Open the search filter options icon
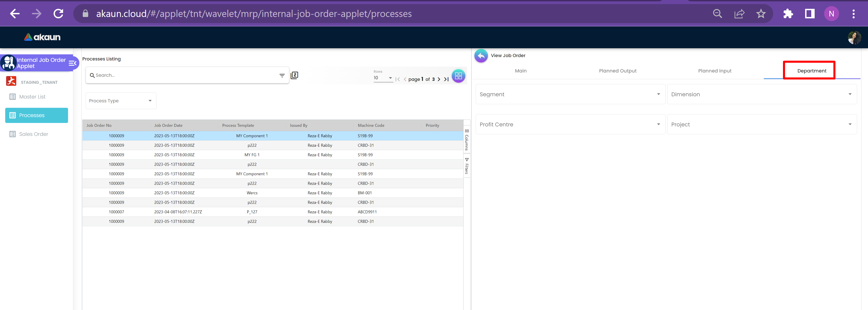868x310 pixels. point(282,76)
